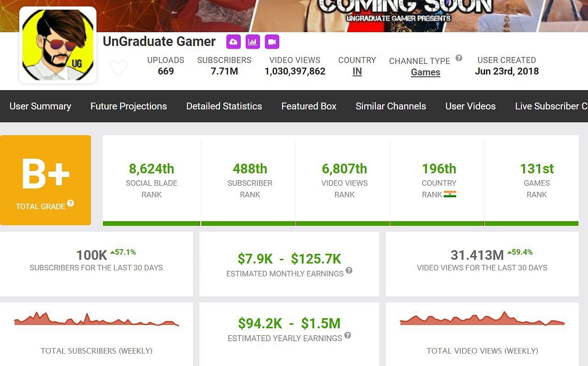This screenshot has height=366, width=588.
Task: Click the UnGraduate Gamer avatar picture
Action: [58, 45]
